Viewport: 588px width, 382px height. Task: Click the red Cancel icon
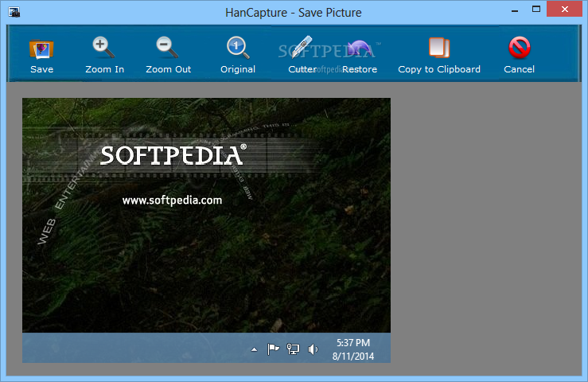[519, 48]
